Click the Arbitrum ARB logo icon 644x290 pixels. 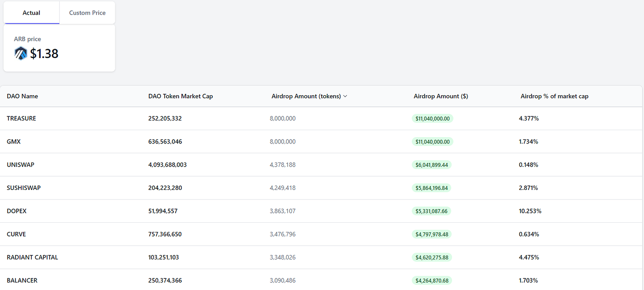click(21, 53)
